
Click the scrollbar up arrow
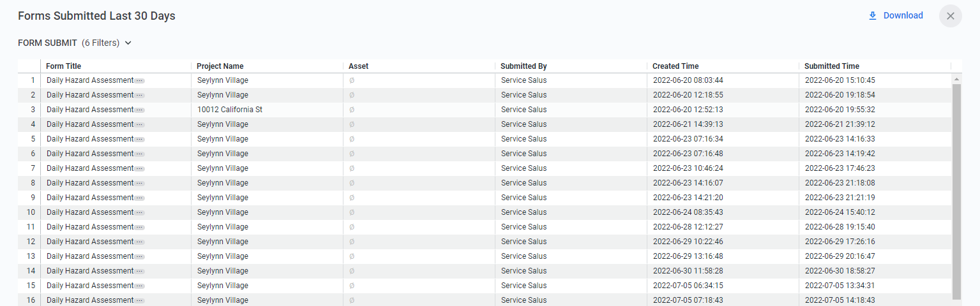[956, 79]
